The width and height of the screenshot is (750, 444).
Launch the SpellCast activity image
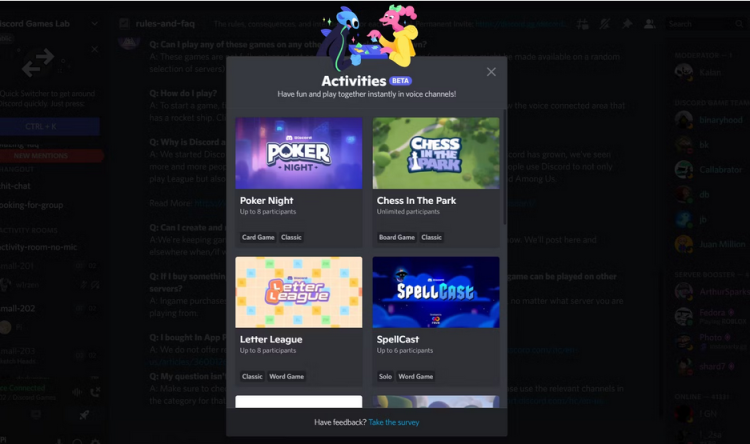coord(436,292)
